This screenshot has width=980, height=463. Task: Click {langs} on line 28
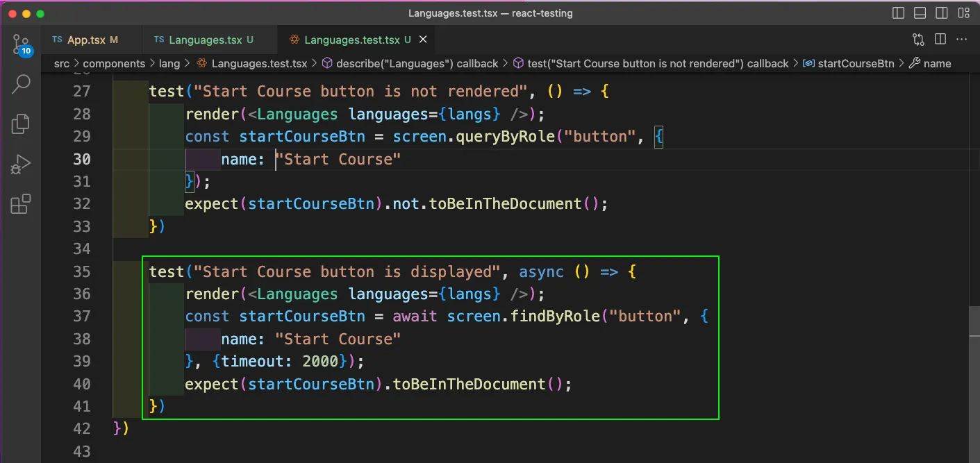click(x=469, y=114)
